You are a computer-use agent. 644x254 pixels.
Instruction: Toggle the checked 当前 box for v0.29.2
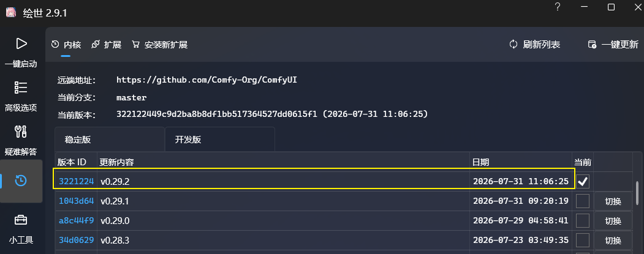coord(582,181)
